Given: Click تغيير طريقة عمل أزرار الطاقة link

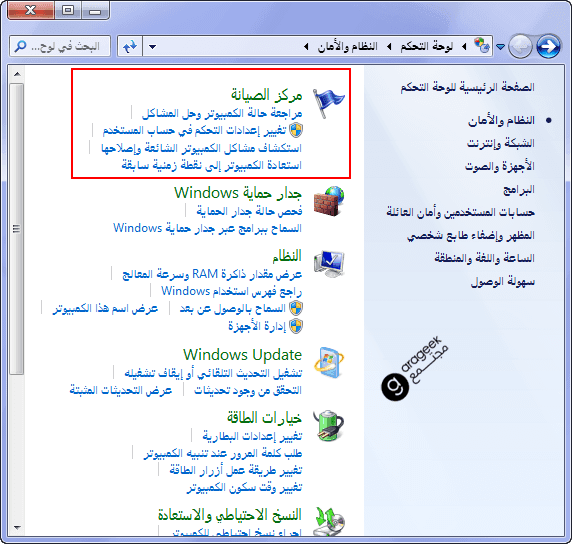Looking at the screenshot, I should coord(236,470).
